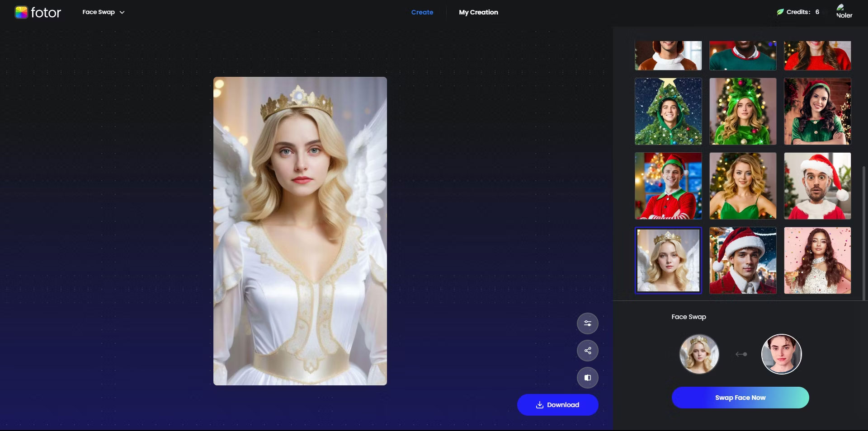The image size is (868, 431).
Task: Toggle the before/after compare icon
Action: [x=587, y=378]
